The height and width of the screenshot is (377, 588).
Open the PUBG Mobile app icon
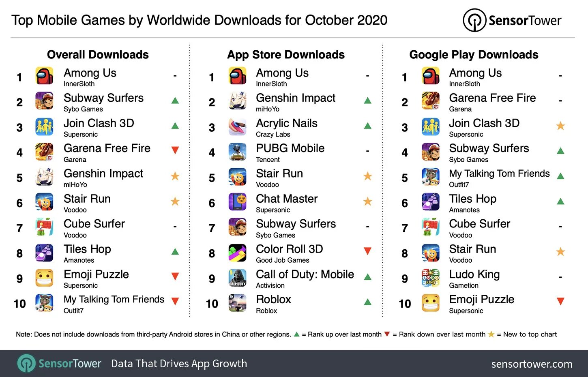coord(237,152)
